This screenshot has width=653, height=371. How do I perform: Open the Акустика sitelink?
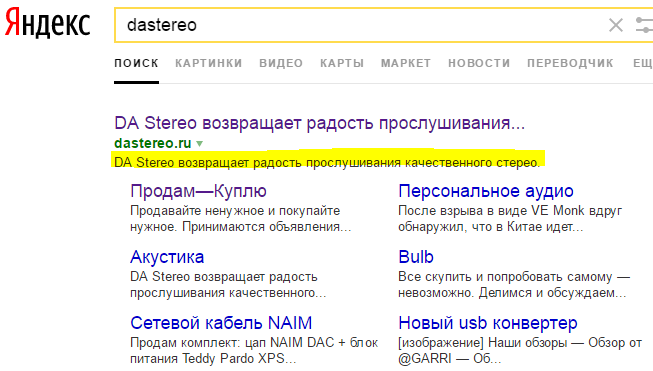tap(167, 257)
